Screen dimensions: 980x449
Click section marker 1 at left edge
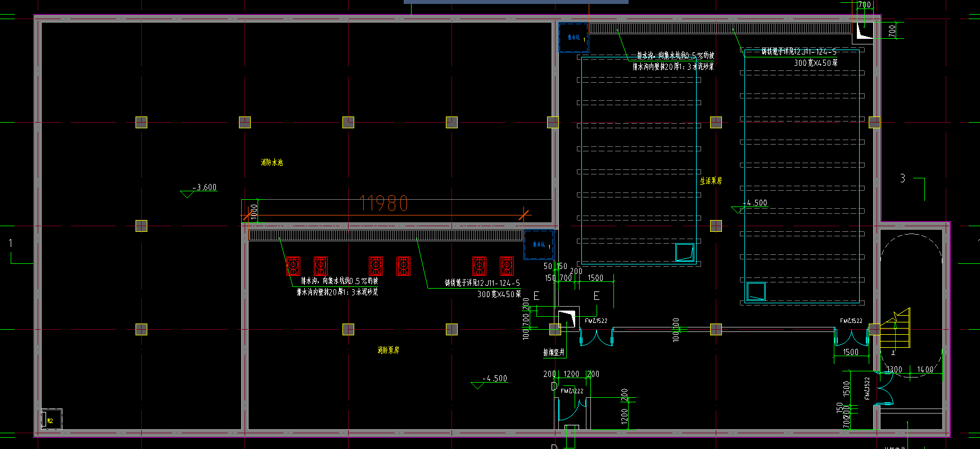[x=11, y=244]
